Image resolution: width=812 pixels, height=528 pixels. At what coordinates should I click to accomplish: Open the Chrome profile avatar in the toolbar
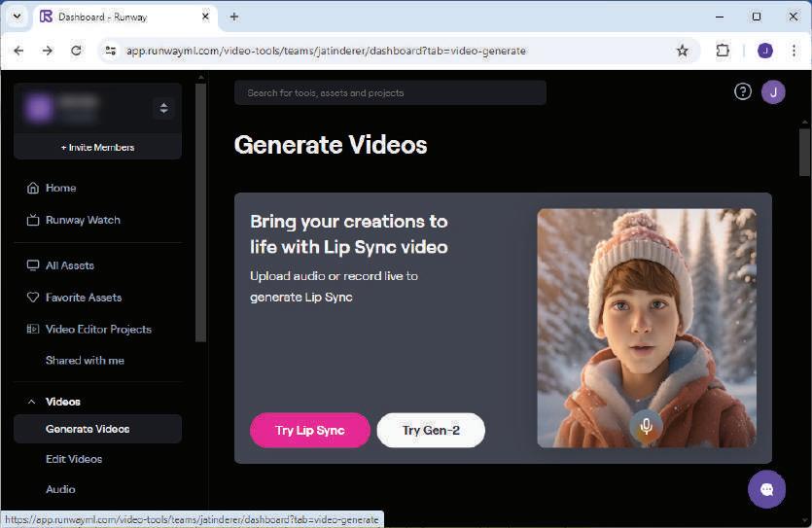(x=765, y=51)
